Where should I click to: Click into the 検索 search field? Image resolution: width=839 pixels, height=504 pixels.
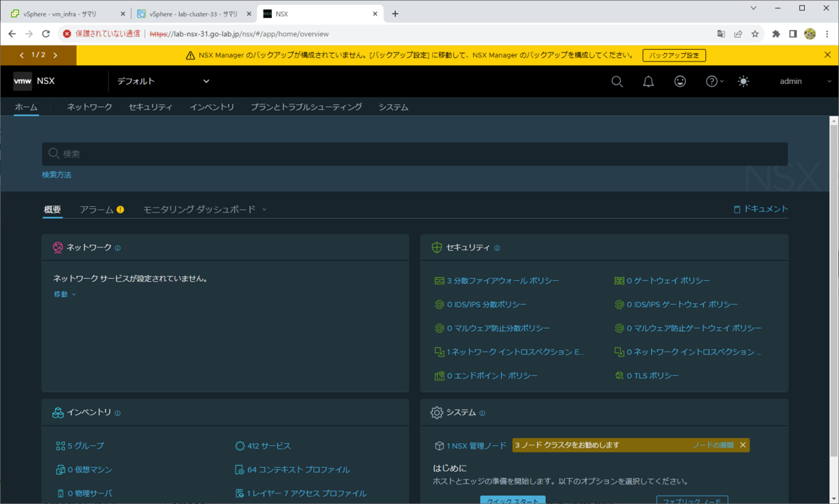415,154
